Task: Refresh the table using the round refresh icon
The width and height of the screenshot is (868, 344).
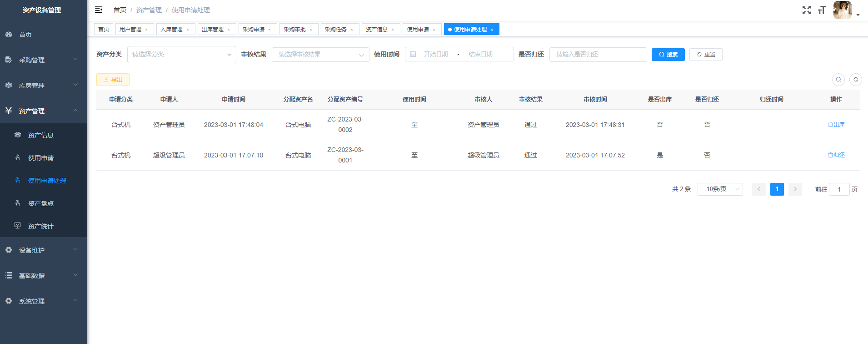Action: point(856,79)
